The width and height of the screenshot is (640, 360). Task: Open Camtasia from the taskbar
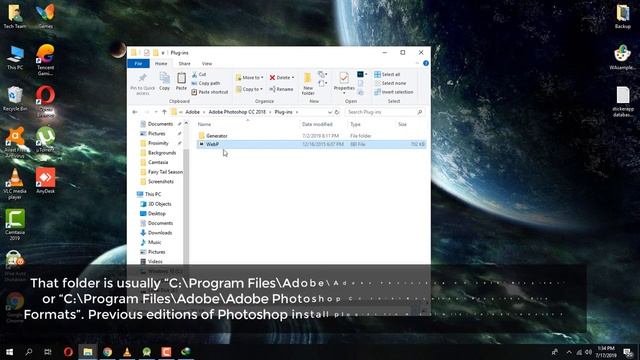tap(166, 352)
